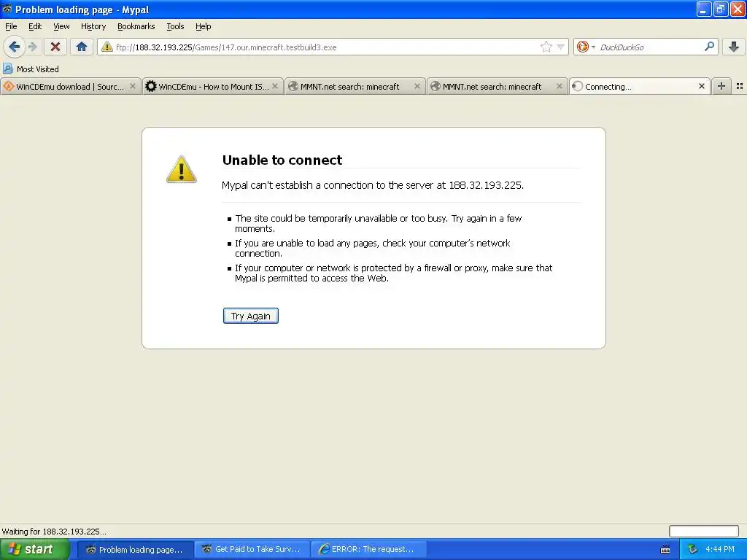Select Problem loading page taskbar button
The width and height of the screenshot is (747, 560).
pos(135,550)
